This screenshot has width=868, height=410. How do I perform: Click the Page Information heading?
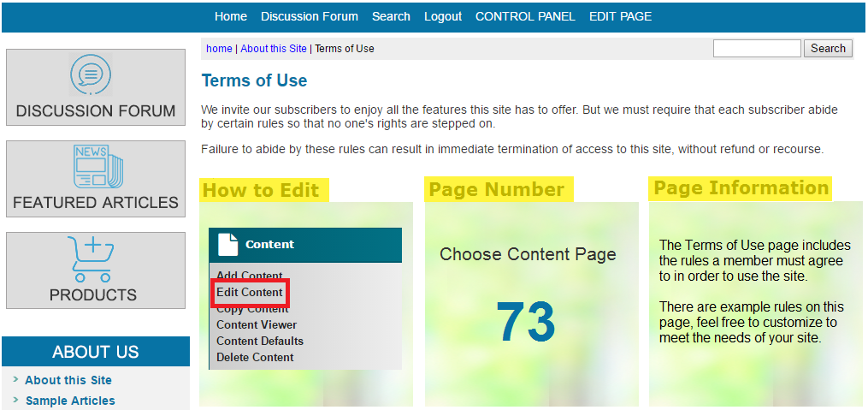[741, 188]
